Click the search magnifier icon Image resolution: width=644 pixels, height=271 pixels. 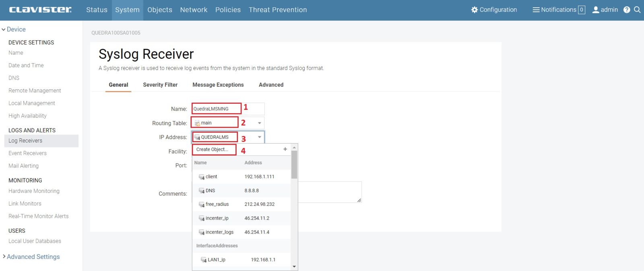(637, 10)
